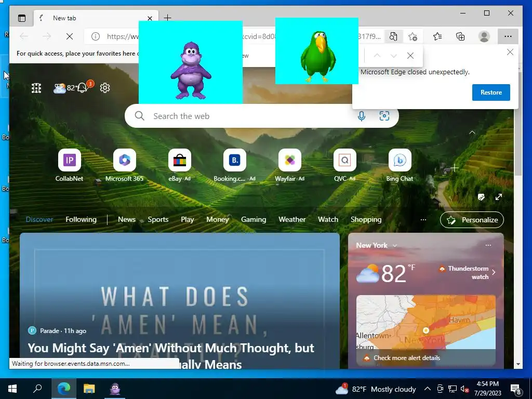
Task: Open the BonziBuddy taskbar icon
Action: pyautogui.click(x=115, y=389)
